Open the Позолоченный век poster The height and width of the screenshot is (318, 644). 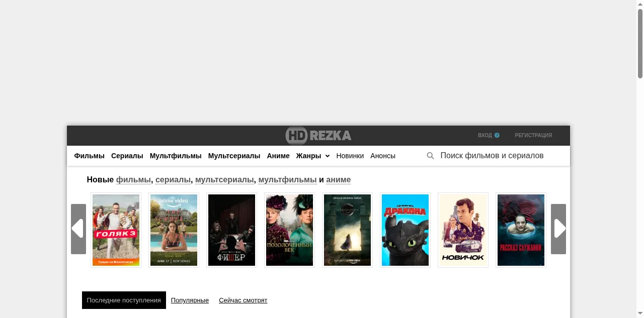point(290,230)
